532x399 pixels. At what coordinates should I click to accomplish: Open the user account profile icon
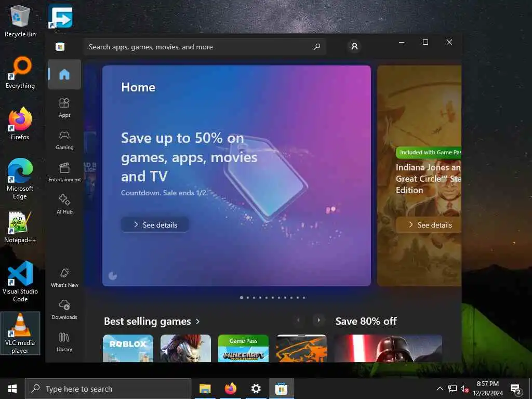(354, 46)
